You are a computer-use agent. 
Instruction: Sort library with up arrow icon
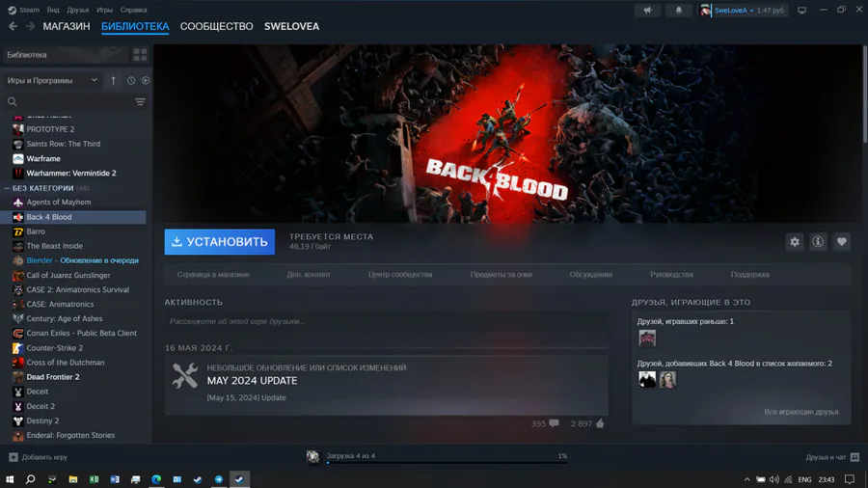point(114,80)
